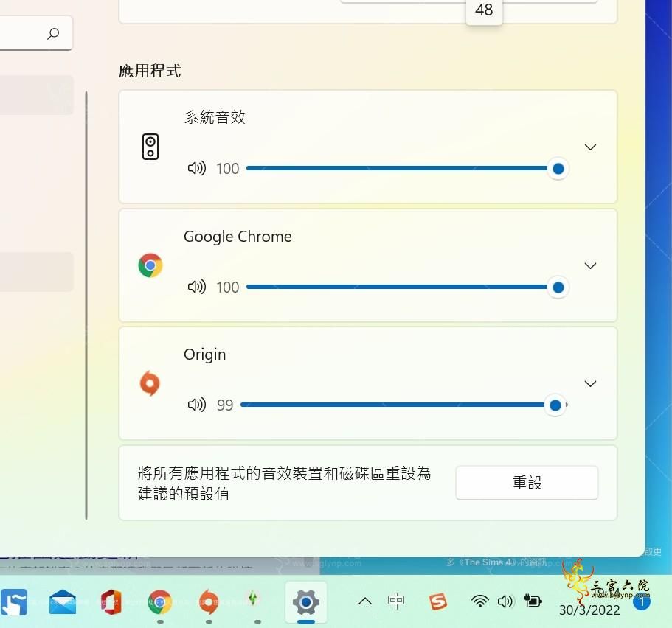Expand the Google Chrome options chevron
The width and height of the screenshot is (672, 628).
(590, 265)
